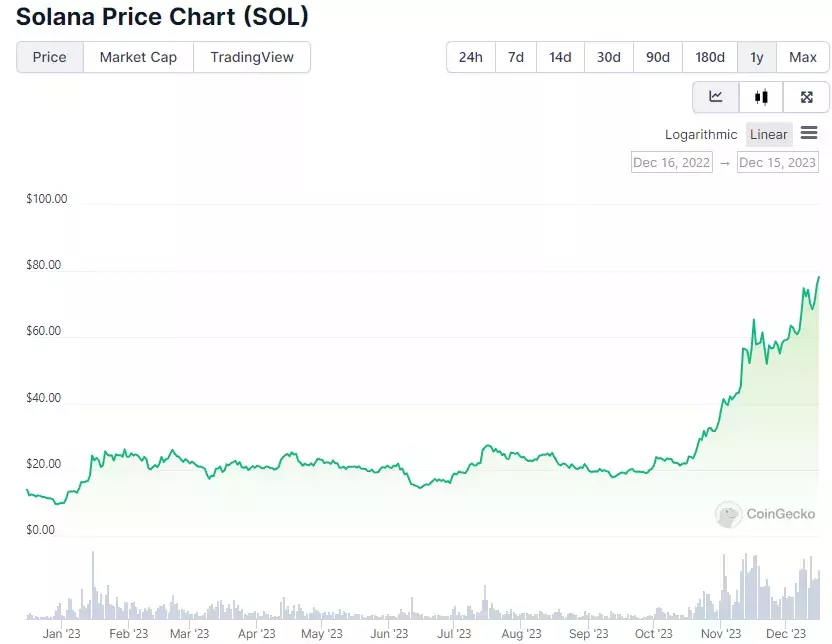The width and height of the screenshot is (832, 644).
Task: Choose the 7d time range button
Action: [516, 57]
